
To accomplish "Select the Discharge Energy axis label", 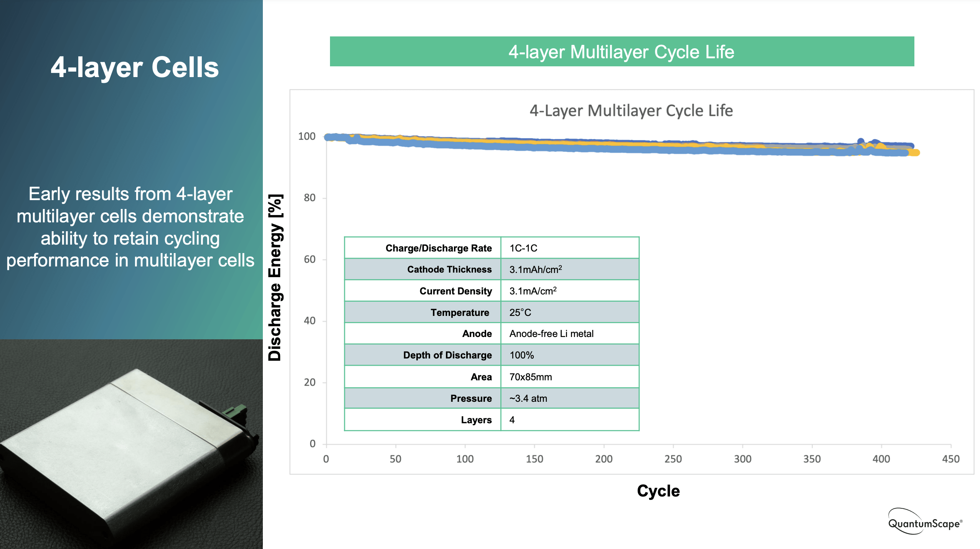I will [276, 276].
